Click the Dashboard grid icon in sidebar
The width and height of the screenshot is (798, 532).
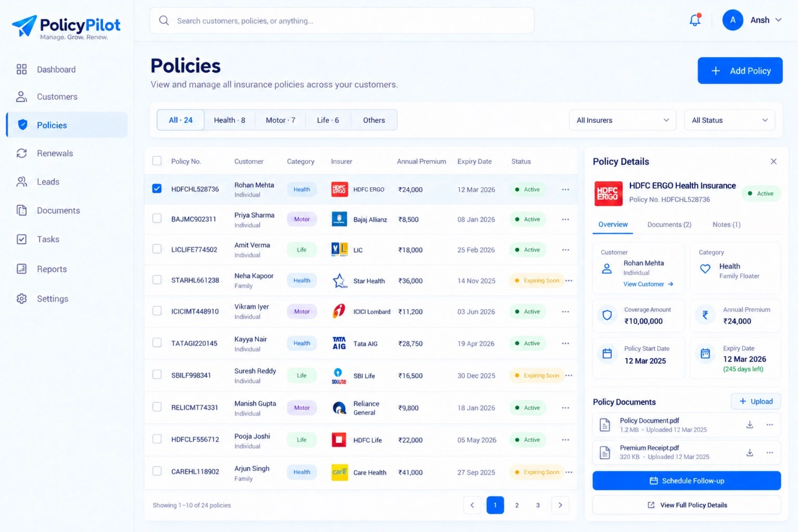pos(22,69)
